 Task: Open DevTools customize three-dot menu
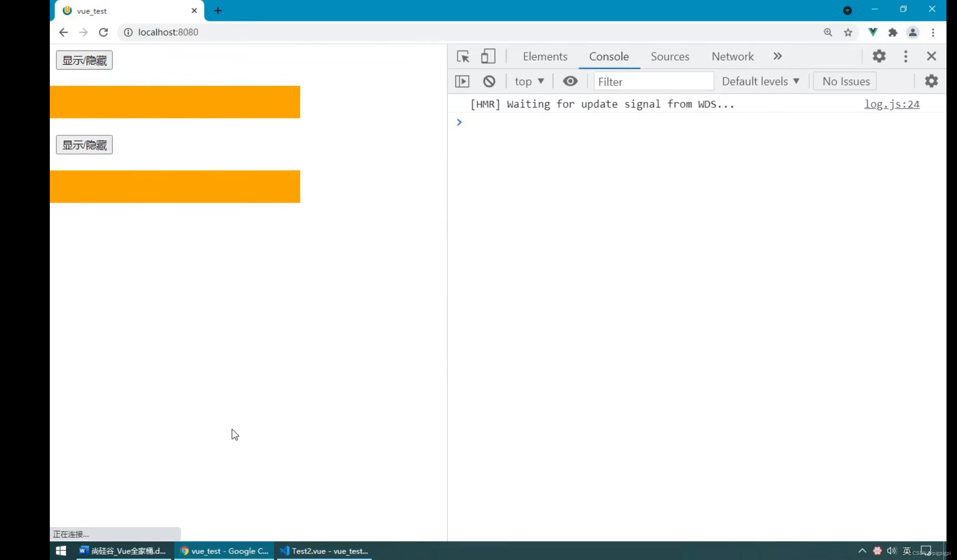point(906,56)
